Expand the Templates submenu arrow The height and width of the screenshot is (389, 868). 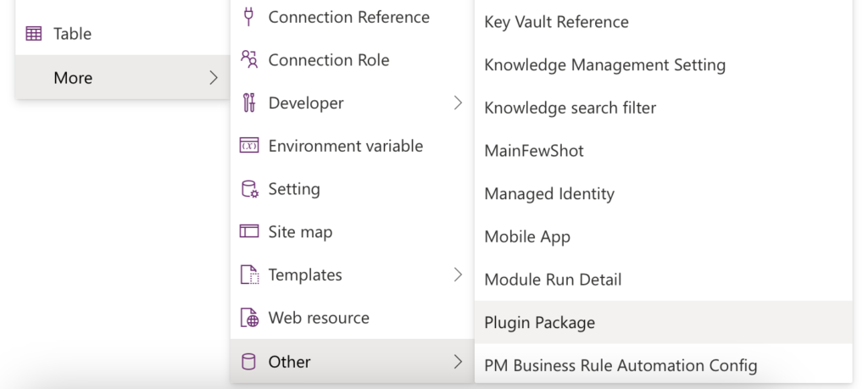(458, 275)
